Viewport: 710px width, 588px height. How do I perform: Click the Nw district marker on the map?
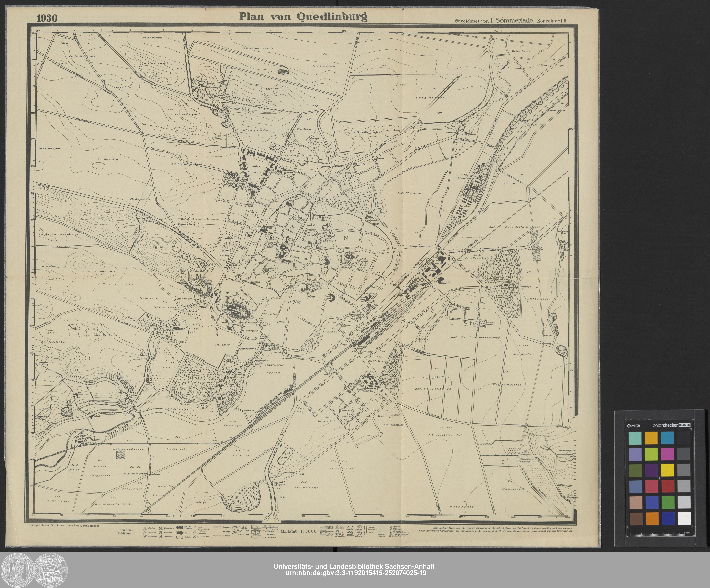[297, 302]
